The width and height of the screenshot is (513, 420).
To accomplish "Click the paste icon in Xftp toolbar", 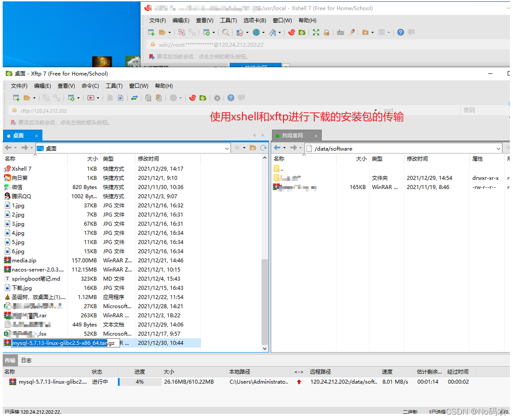I will [x=159, y=98].
